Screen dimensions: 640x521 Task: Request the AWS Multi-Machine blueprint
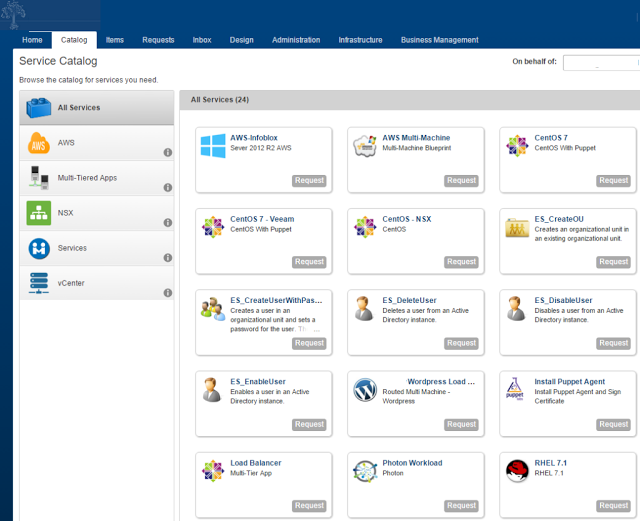pyautogui.click(x=461, y=180)
